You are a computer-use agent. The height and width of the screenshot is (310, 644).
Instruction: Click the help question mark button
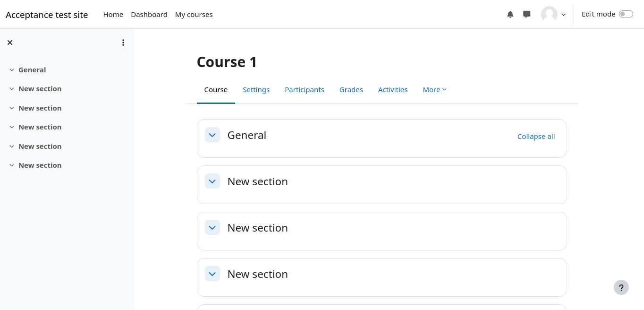click(621, 287)
